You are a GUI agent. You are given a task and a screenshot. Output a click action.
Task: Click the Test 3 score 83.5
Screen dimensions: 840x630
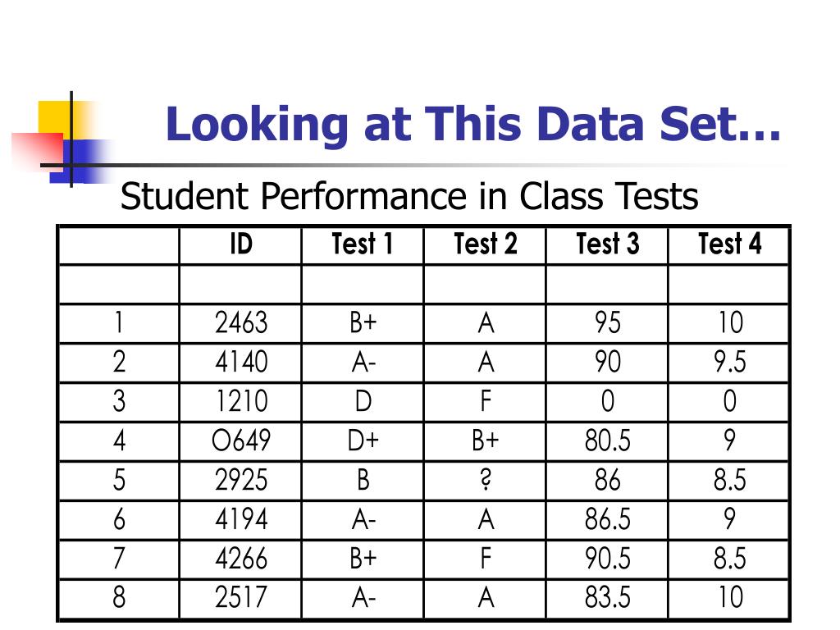point(608,597)
